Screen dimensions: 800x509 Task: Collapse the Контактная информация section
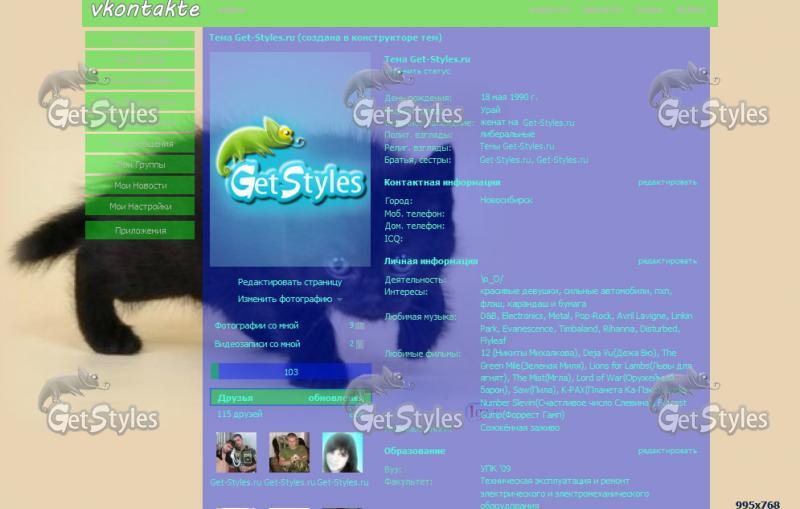pyautogui.click(x=442, y=183)
